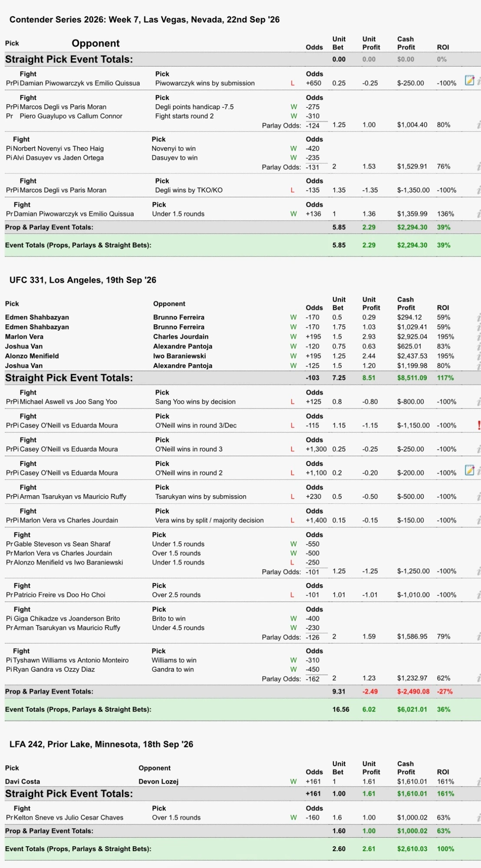This screenshot has width=481, height=868.
Task: Click the Patricio Freire vs Doo Ho Choi fight
Action: [x=59, y=595]
